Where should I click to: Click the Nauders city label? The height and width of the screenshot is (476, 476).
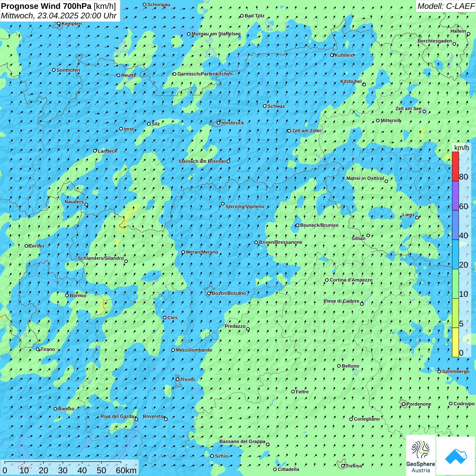pos(74,202)
